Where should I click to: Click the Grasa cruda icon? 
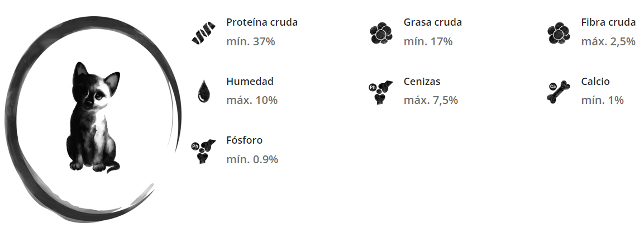coord(381,34)
